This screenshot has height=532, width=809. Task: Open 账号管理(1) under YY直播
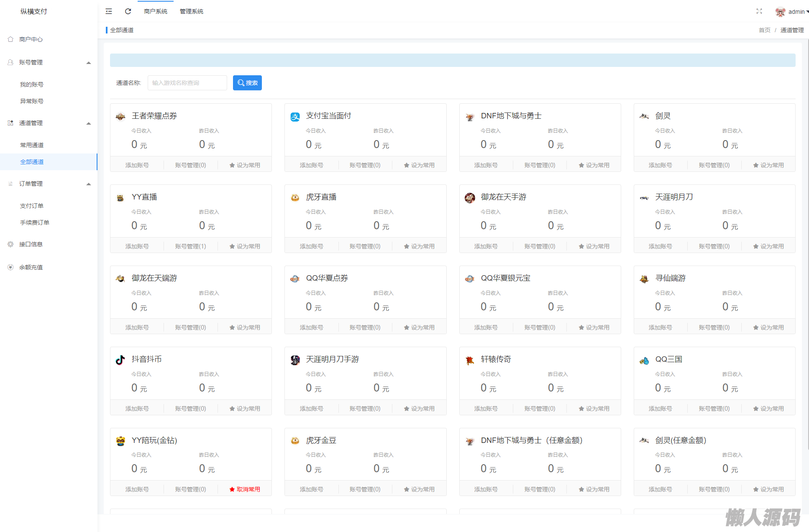[x=190, y=246]
